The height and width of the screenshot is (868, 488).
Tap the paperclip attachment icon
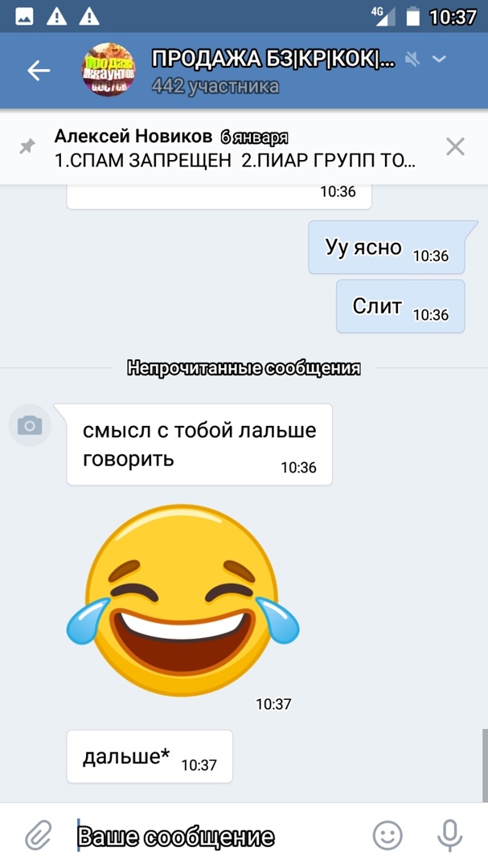(39, 835)
